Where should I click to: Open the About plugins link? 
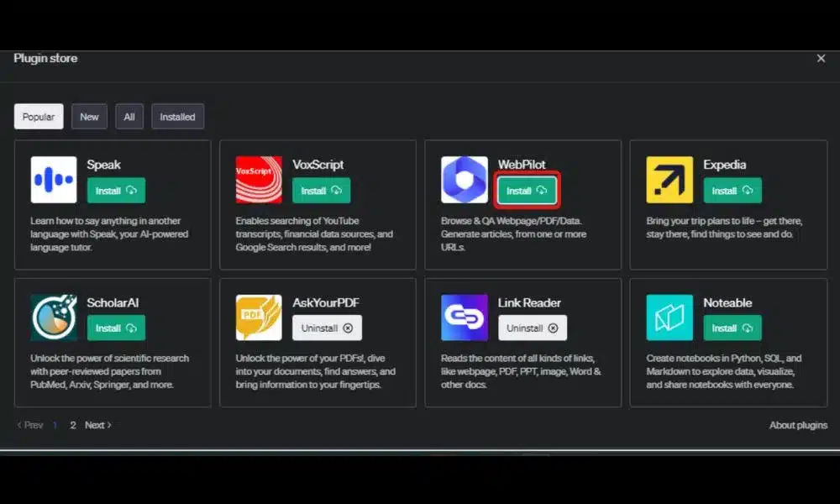(x=798, y=425)
